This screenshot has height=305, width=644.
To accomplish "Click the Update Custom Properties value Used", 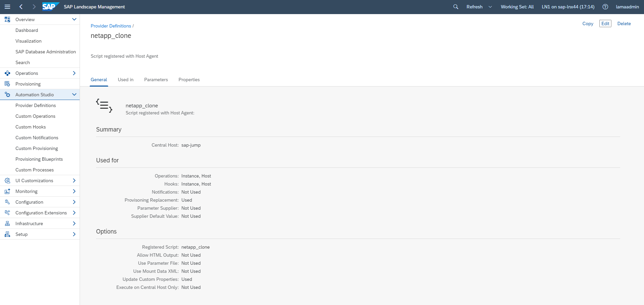I will coord(187,279).
